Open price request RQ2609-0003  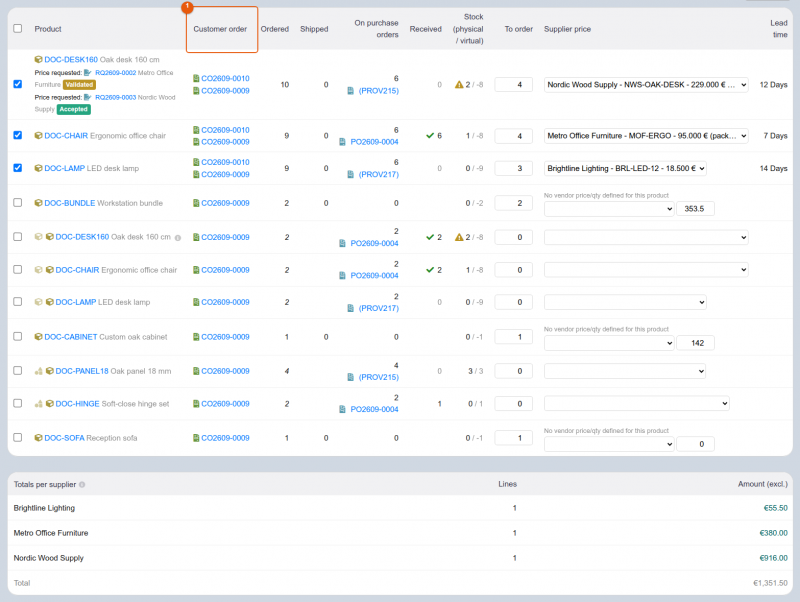coord(115,97)
